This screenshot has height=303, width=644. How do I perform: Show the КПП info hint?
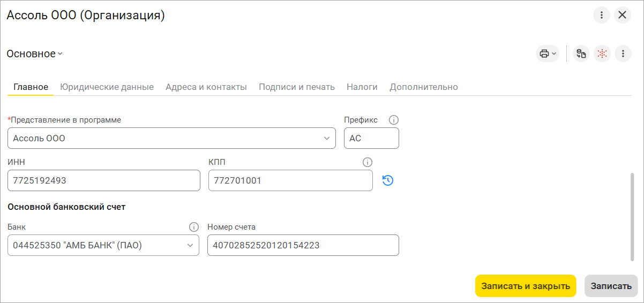367,162
